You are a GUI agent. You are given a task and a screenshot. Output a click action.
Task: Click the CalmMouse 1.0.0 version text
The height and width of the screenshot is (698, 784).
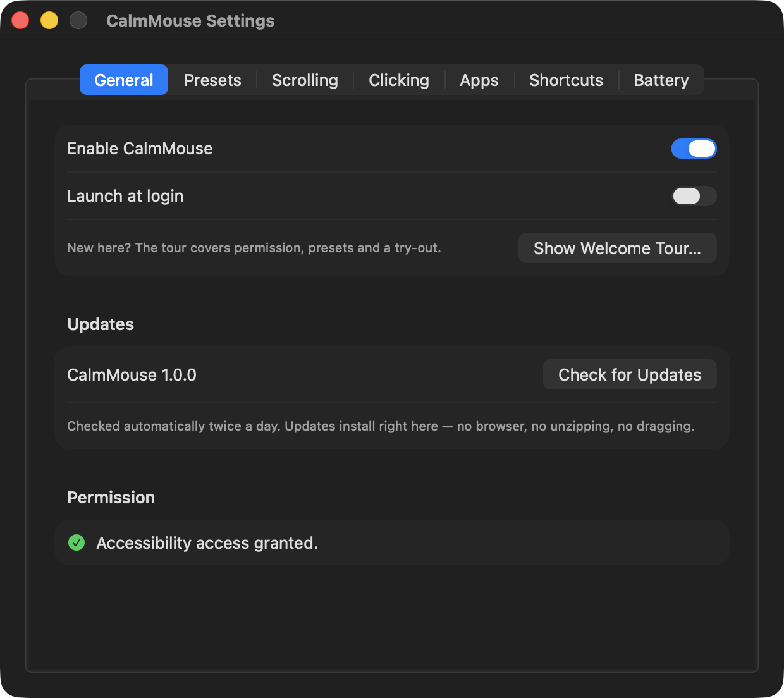[x=132, y=375]
